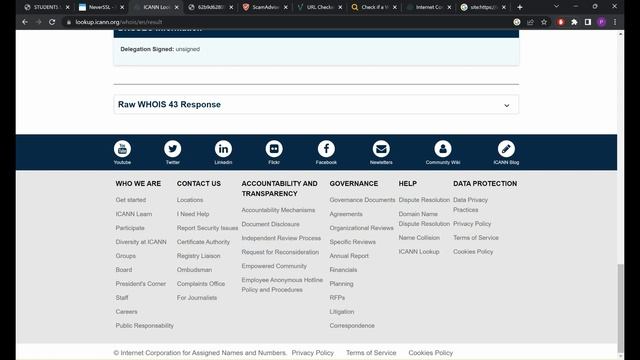This screenshot has height=360, width=640.
Task: Close the ScamAdviser tab
Action: coord(286,7)
